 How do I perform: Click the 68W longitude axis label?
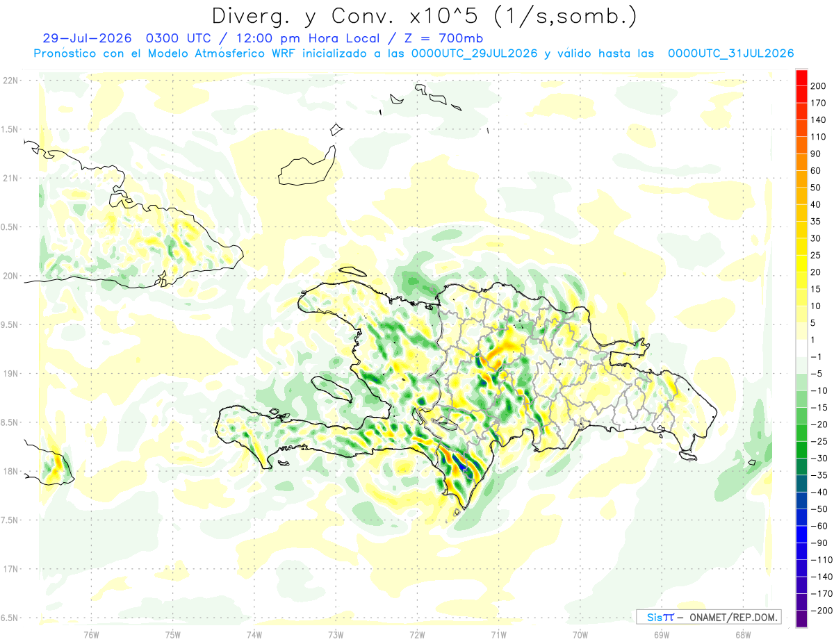pos(742,634)
